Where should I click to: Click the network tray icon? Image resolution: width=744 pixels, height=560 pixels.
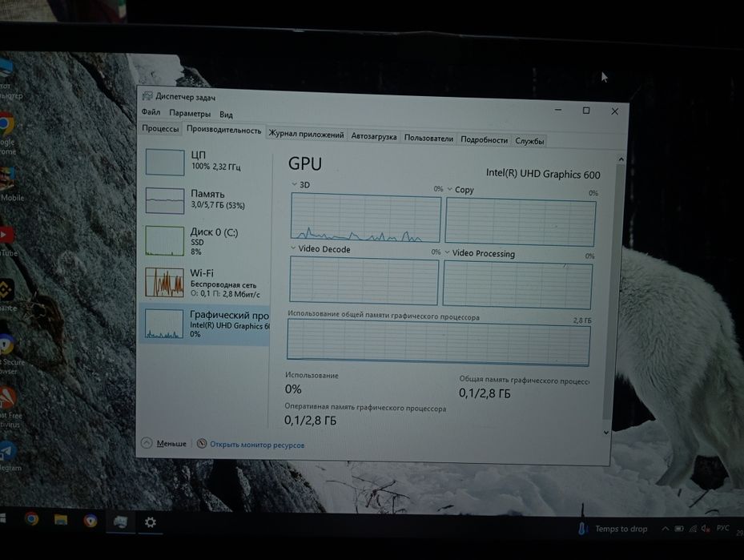tap(693, 528)
